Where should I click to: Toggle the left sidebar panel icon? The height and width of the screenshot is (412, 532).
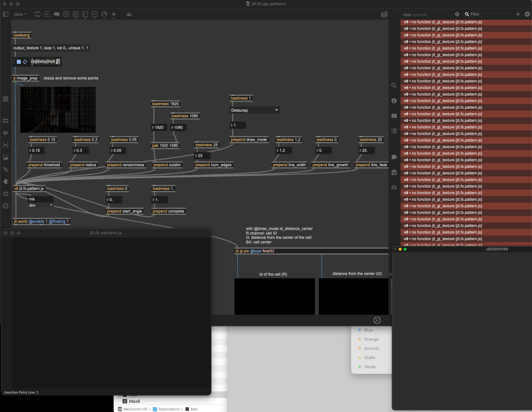point(6,14)
